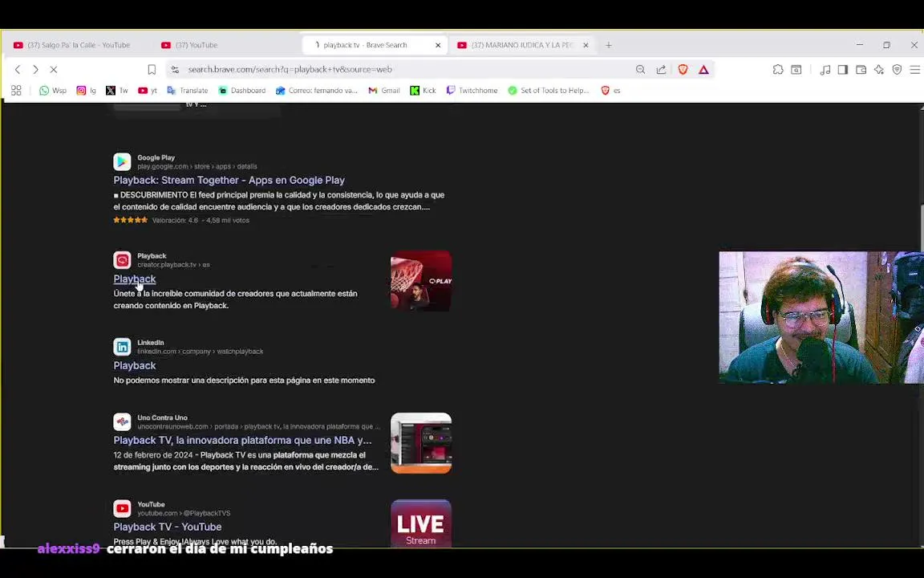This screenshot has height=578, width=924.
Task: Open Playback TV - YouTube result link
Action: coord(168,527)
